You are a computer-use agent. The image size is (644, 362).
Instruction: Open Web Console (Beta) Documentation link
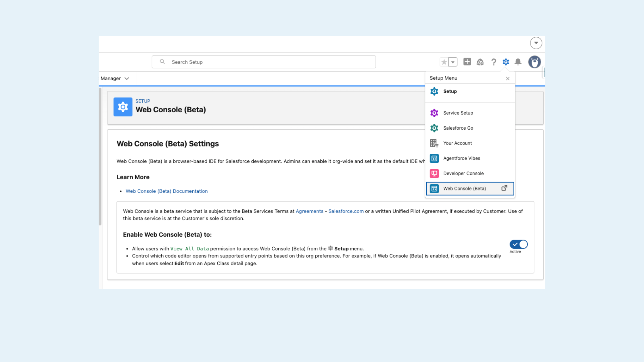(166, 191)
